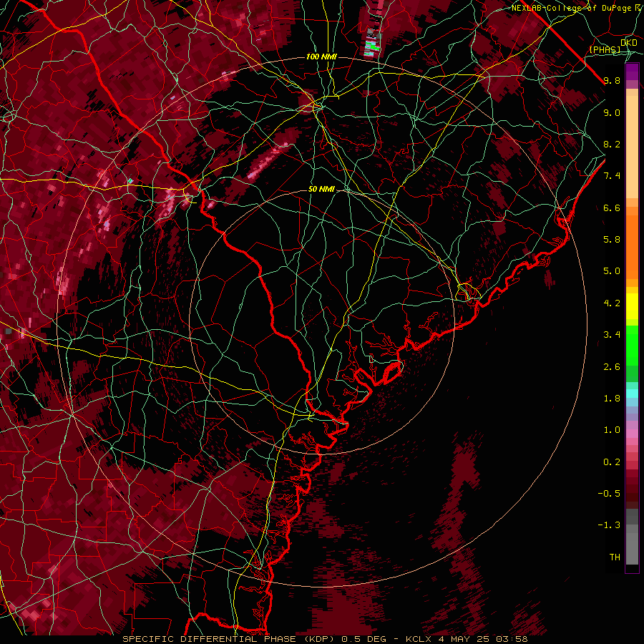Pick the yellow band of the color bar

632,306
